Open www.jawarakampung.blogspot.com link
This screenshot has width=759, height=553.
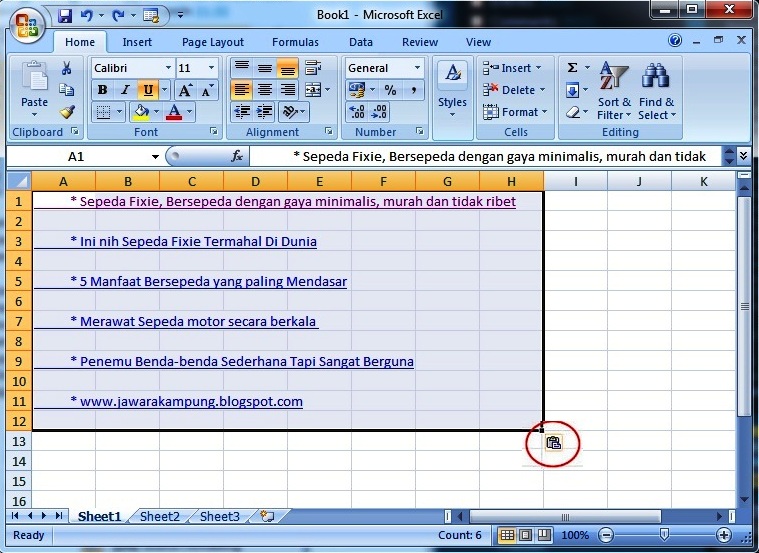click(191, 401)
